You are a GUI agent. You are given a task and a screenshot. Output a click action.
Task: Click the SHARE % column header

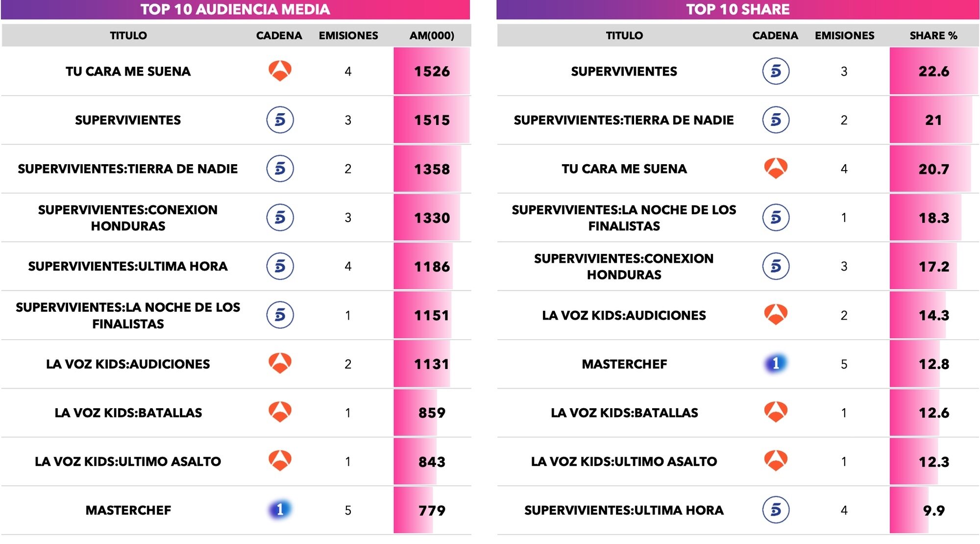(933, 35)
